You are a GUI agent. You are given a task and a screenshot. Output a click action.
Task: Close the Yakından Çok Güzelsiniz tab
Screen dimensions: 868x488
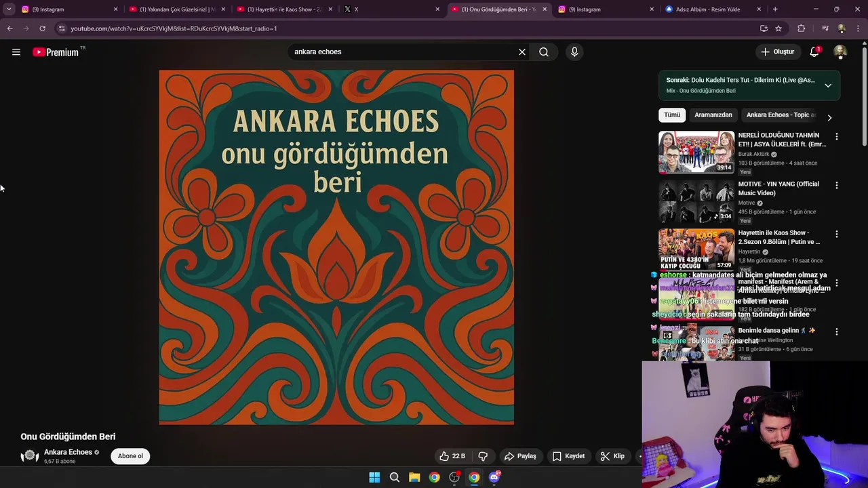point(223,9)
